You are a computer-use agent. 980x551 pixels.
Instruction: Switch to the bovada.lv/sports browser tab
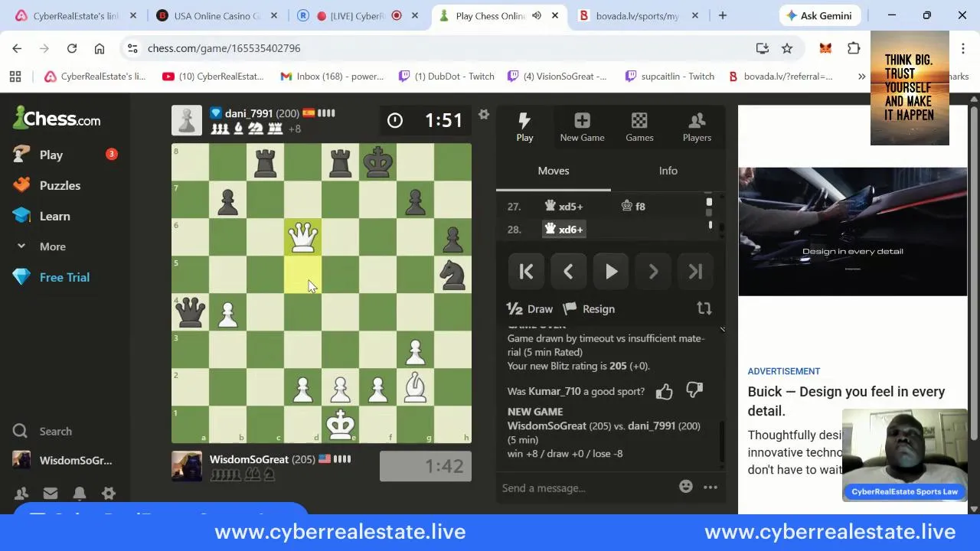(x=637, y=15)
